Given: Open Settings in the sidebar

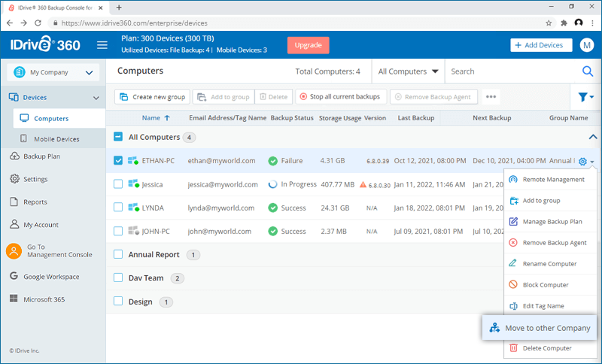Looking at the screenshot, I should 29,179.
